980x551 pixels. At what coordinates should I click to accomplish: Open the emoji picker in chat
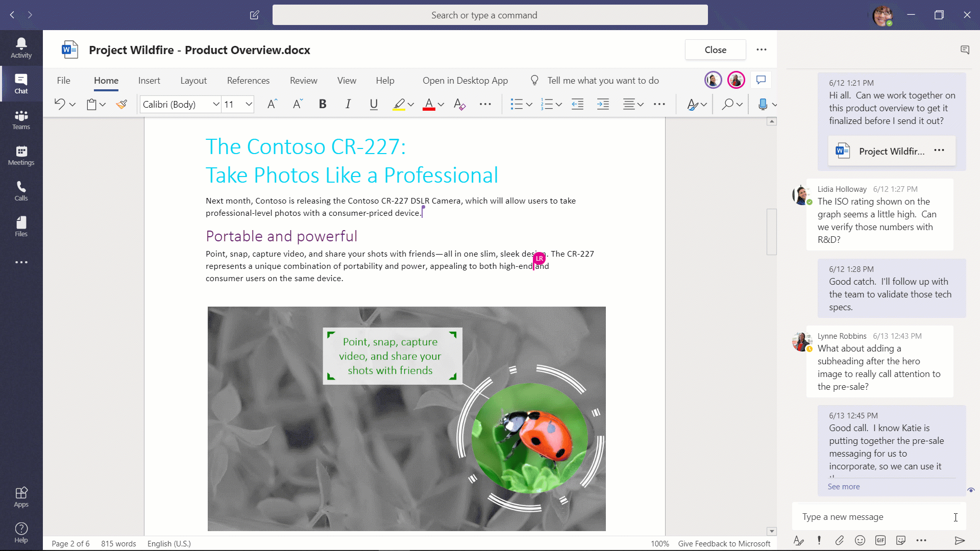pyautogui.click(x=860, y=540)
